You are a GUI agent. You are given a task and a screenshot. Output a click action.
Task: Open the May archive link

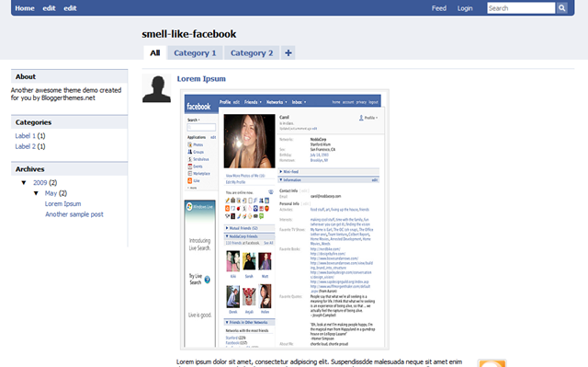51,193
